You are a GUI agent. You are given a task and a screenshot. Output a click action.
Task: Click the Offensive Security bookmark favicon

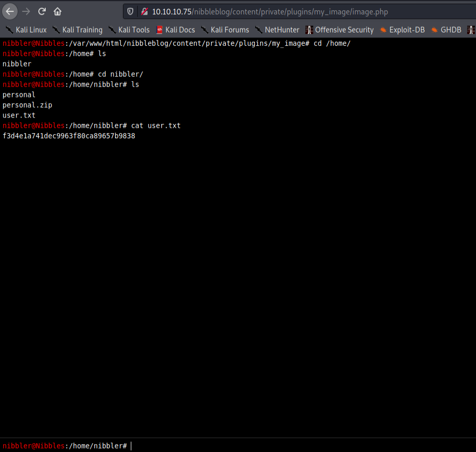[x=309, y=30]
